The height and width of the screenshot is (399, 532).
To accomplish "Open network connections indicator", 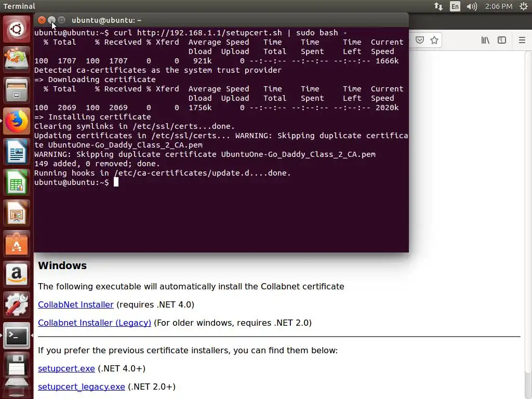I will 438,6.
